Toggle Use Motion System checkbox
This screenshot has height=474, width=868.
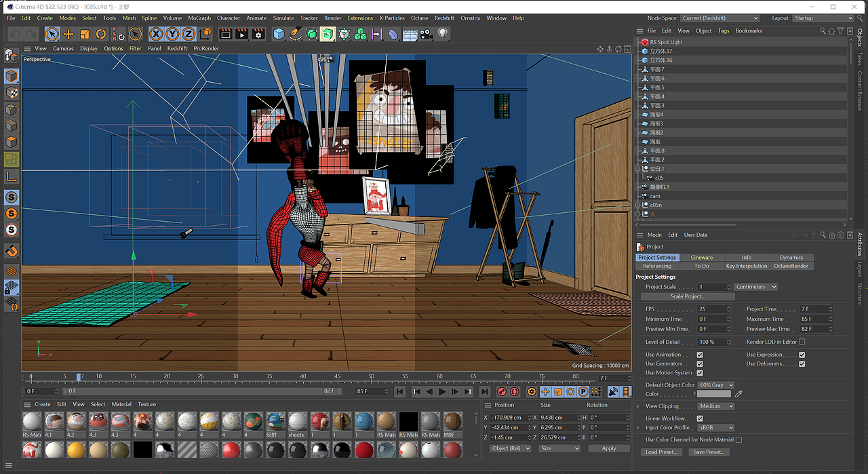(x=700, y=372)
